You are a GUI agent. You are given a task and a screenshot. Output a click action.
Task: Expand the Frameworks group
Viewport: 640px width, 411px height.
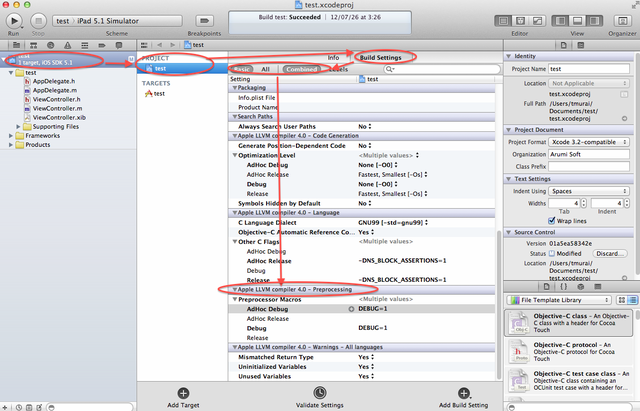click(x=11, y=136)
